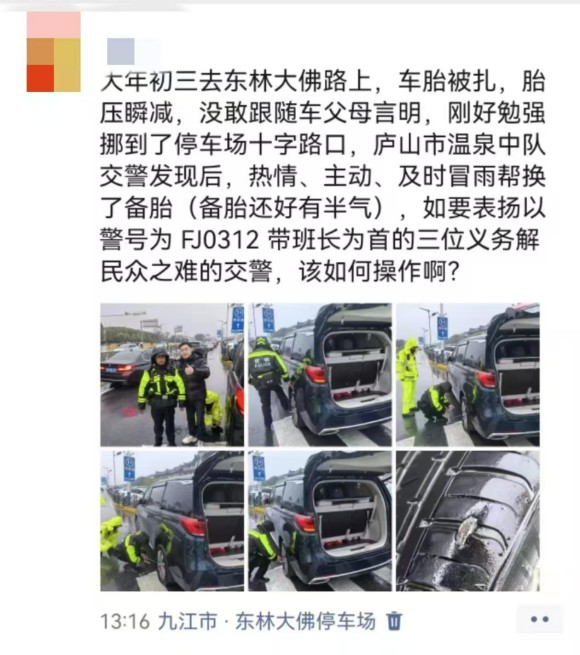Open the poster's pixelated profile avatar

(53, 52)
